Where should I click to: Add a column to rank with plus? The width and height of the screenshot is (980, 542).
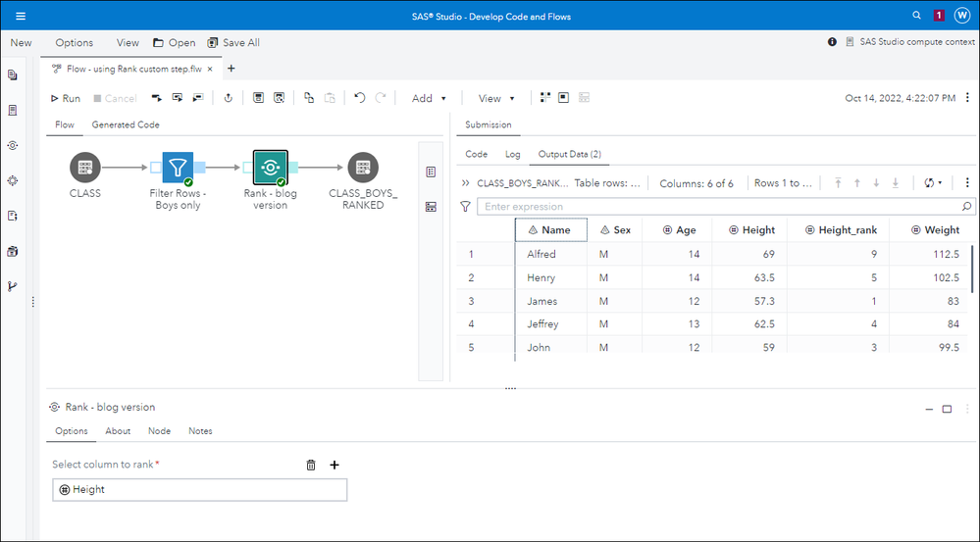pos(335,465)
